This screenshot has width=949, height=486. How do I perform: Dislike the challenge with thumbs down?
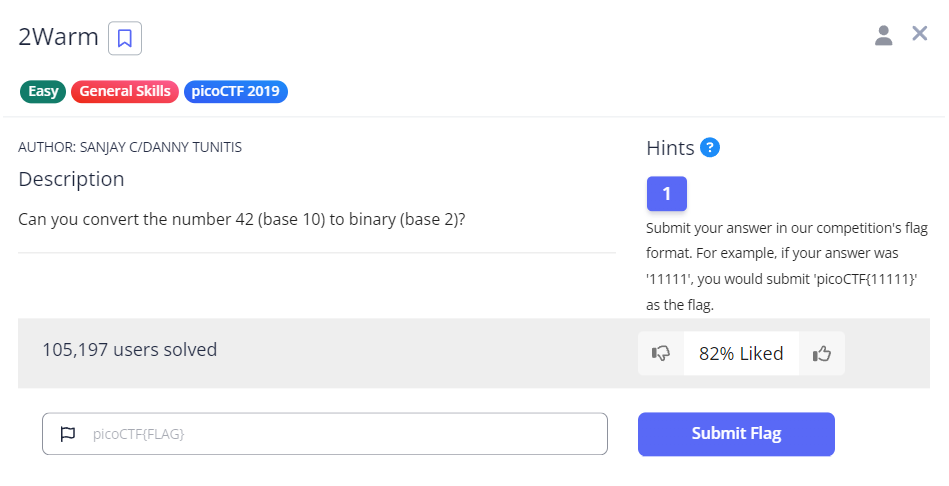(x=661, y=353)
